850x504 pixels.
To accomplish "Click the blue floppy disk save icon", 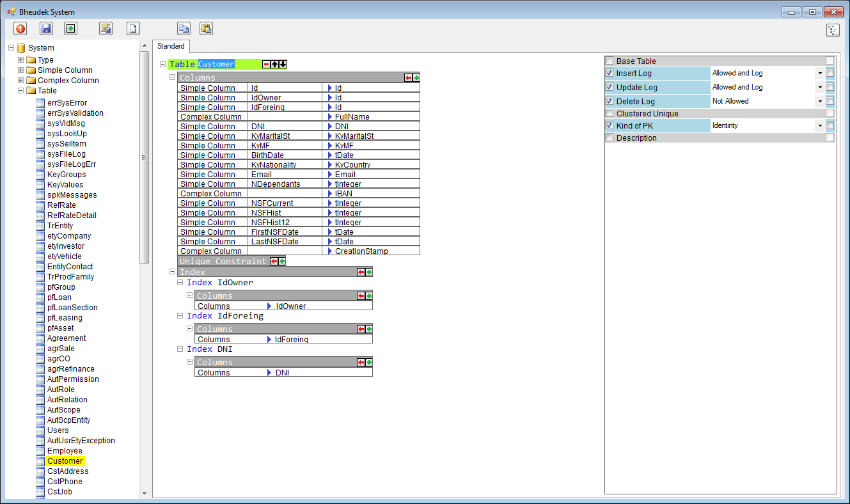I will coord(46,29).
